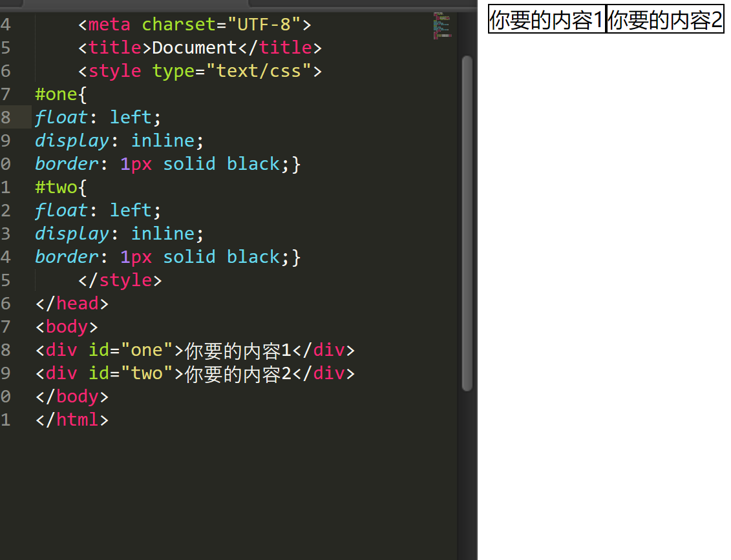Click the rendered box '你要的内容2'
731x560 pixels.
pyautogui.click(x=665, y=19)
